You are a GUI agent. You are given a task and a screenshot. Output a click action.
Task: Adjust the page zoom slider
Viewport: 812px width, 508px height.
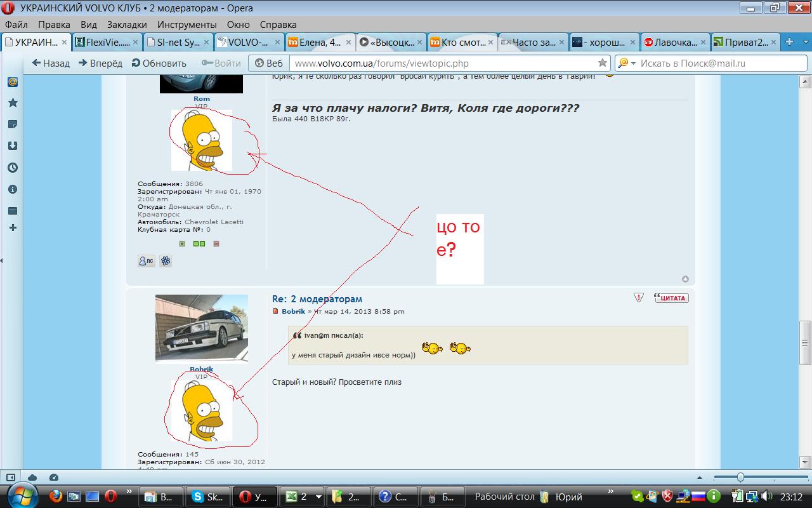click(740, 478)
